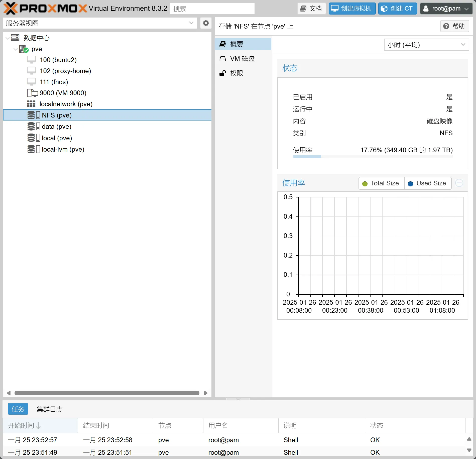Select the 100 (buntu2) VM icon

31,60
